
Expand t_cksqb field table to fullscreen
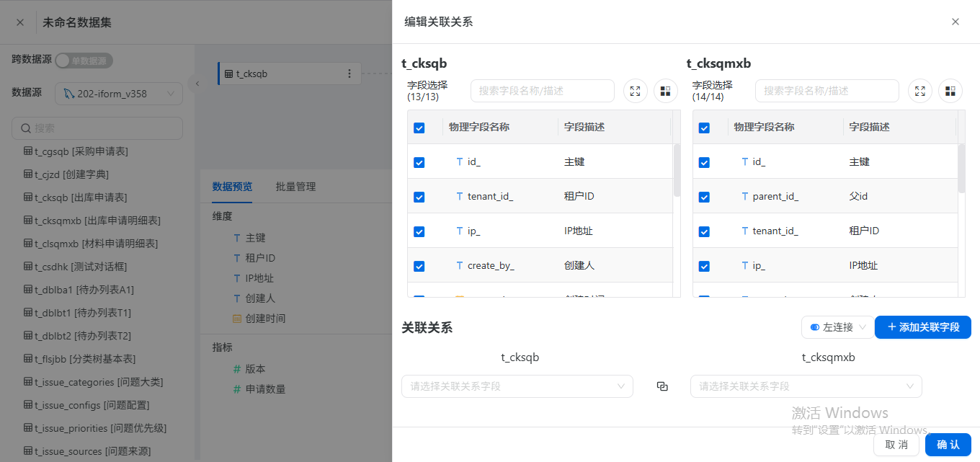point(636,91)
